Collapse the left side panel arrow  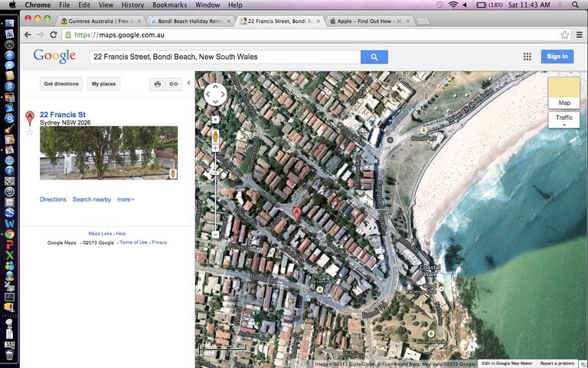[x=188, y=83]
